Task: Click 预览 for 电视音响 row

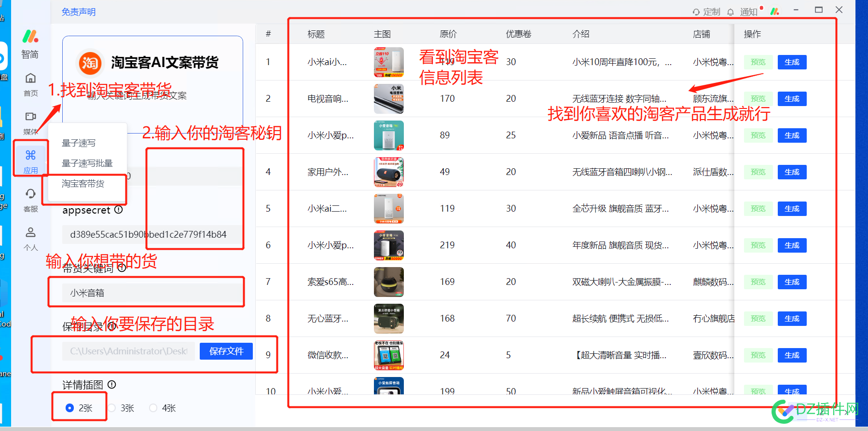Action: point(758,99)
